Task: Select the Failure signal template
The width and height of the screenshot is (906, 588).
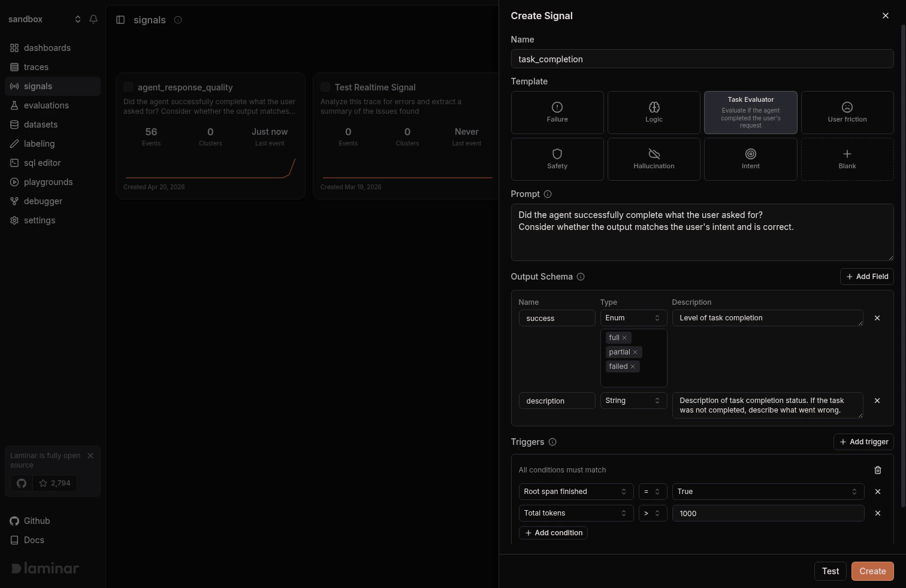Action: pos(557,112)
